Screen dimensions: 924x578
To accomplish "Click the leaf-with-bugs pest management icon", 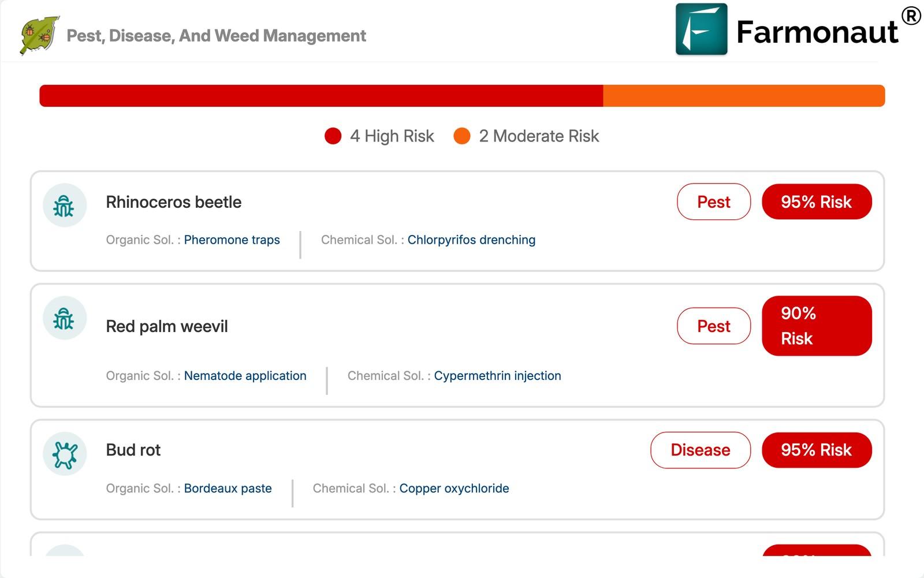I will (x=39, y=35).
